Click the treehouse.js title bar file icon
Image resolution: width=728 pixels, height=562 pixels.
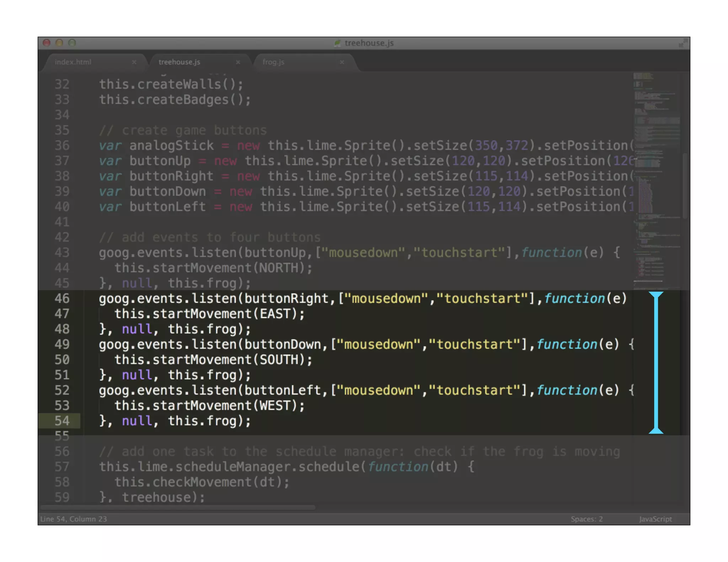(337, 43)
